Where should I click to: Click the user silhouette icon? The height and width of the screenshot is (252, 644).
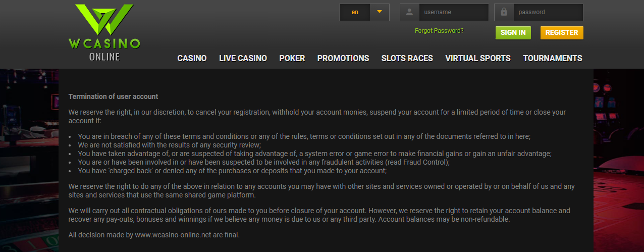pyautogui.click(x=409, y=12)
